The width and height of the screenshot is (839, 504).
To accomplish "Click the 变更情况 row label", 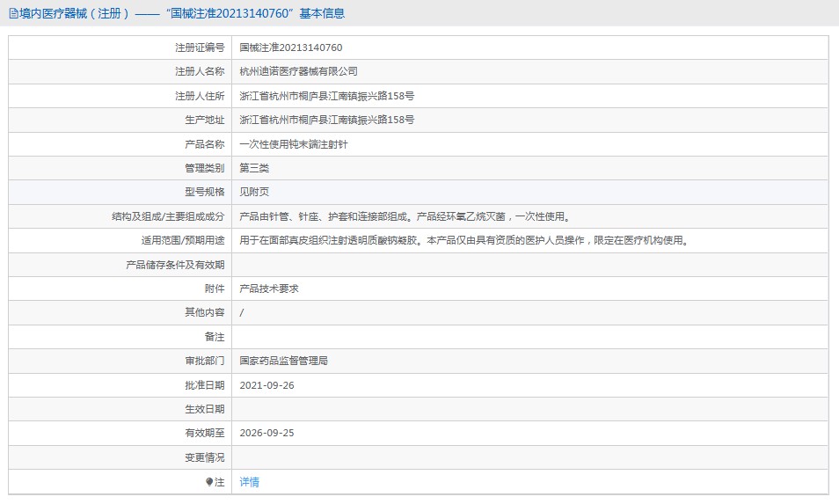I will click(x=205, y=458).
